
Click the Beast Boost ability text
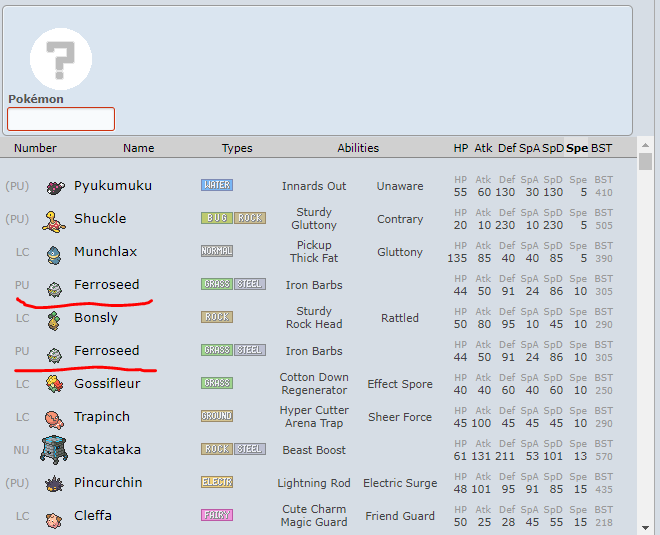coord(314,450)
